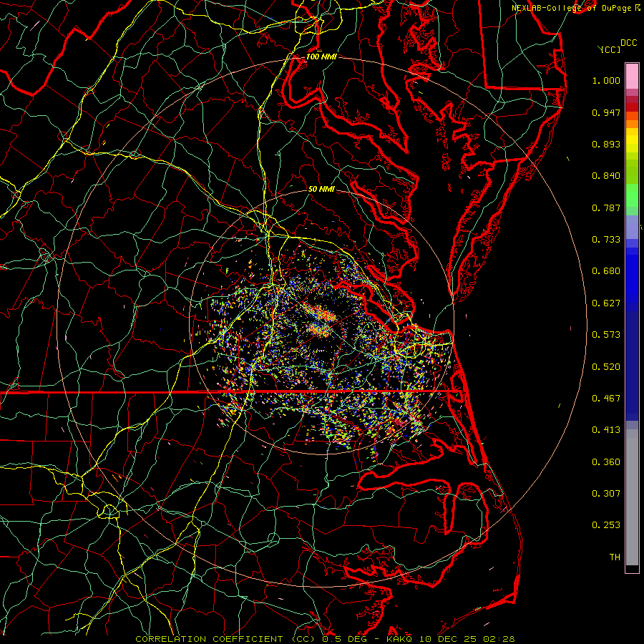Select the 0.307 scale value
This screenshot has height=644, width=644.
tap(606, 494)
